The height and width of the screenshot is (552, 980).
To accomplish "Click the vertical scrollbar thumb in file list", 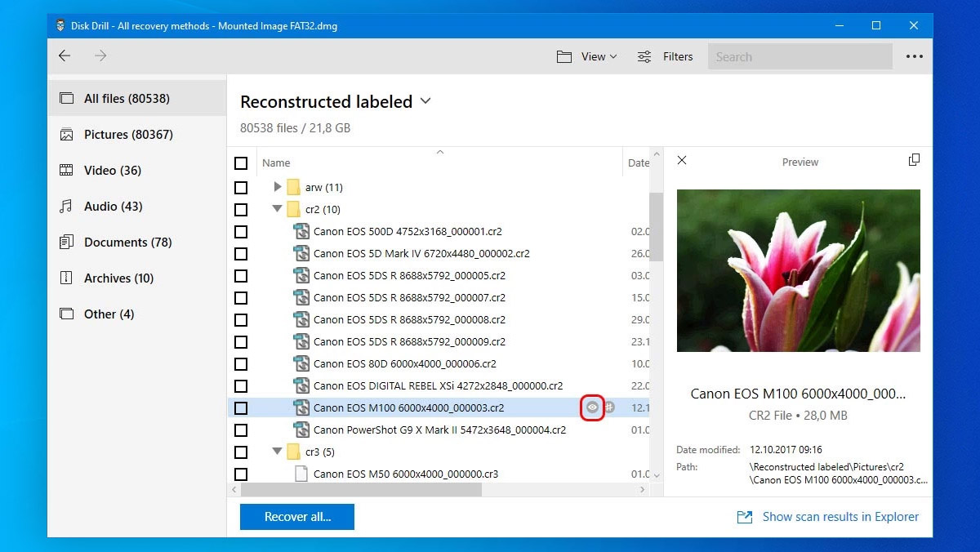I will (656, 227).
